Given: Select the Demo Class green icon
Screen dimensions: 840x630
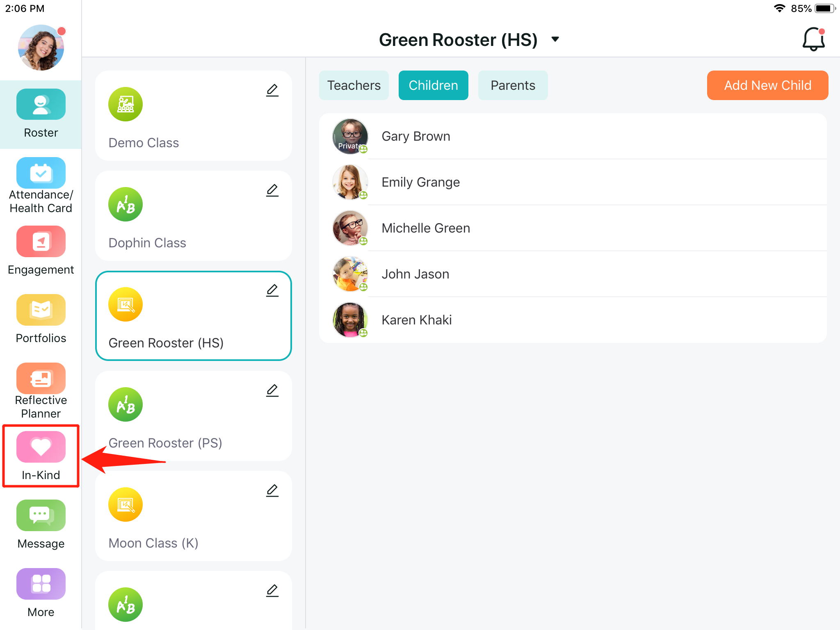Looking at the screenshot, I should (x=126, y=104).
